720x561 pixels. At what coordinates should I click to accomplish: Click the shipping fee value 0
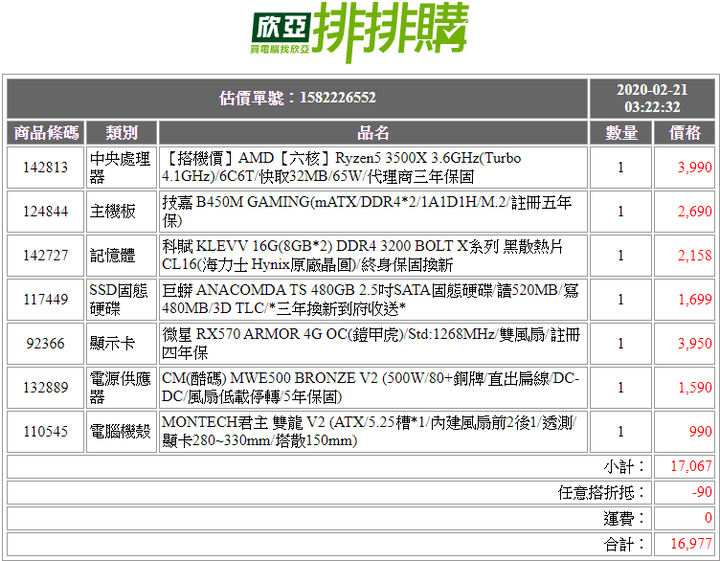coord(708,518)
